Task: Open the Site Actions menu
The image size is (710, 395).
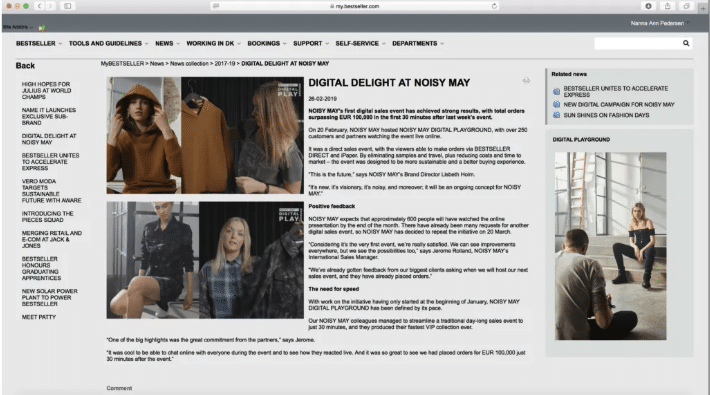Action: [17, 27]
